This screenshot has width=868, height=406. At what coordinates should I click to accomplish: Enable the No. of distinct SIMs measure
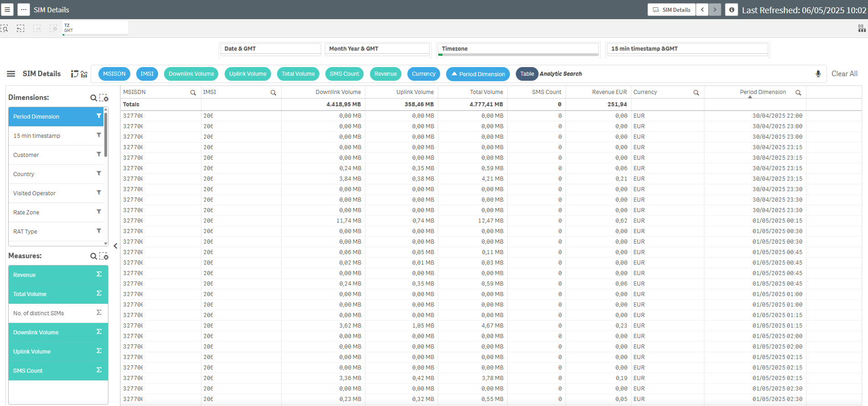click(50, 313)
